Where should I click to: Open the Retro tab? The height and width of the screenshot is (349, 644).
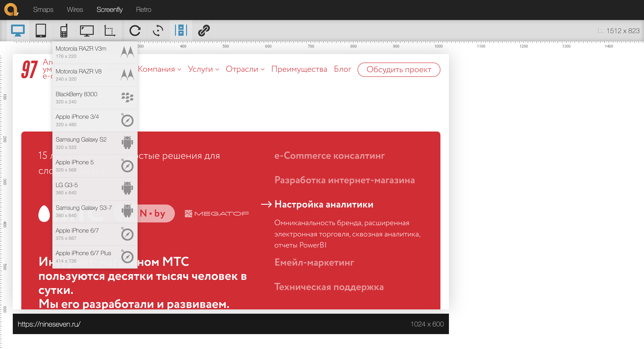[x=144, y=10]
